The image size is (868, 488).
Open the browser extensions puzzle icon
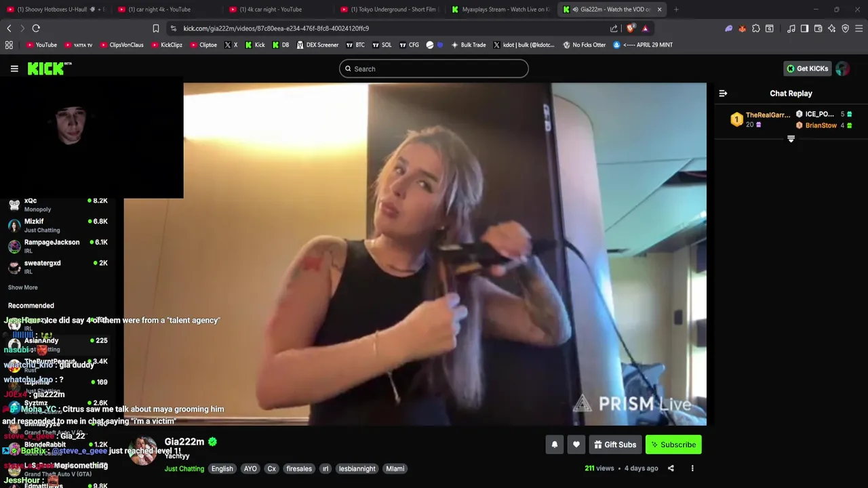pyautogui.click(x=756, y=28)
